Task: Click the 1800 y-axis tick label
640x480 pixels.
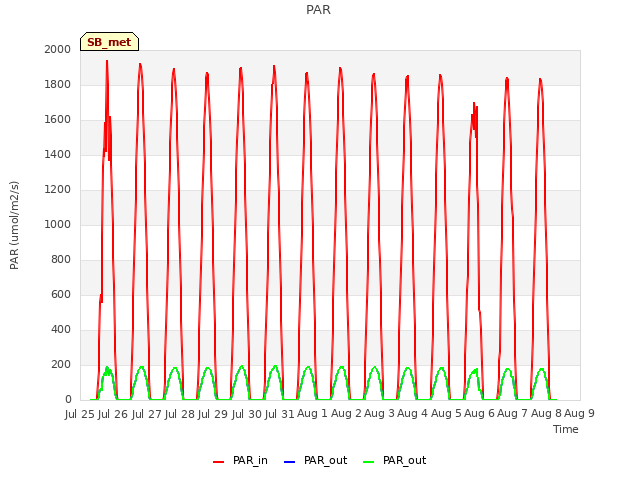Action: coord(58,84)
